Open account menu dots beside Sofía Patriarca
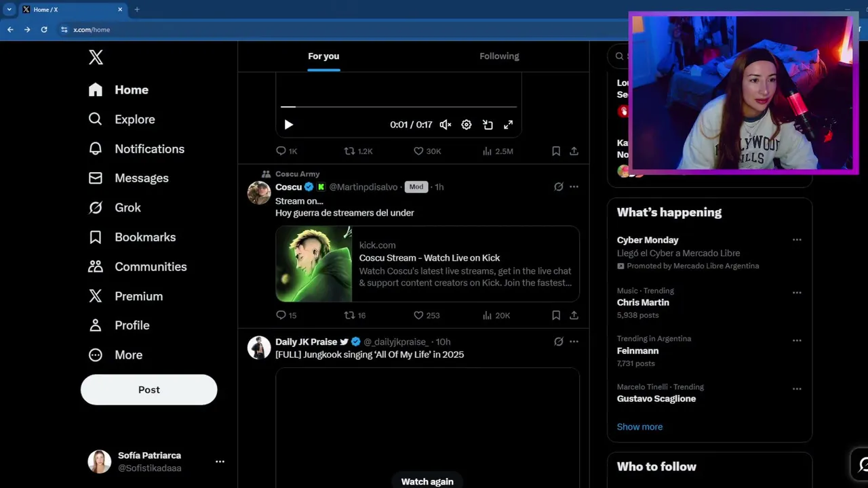 click(220, 462)
